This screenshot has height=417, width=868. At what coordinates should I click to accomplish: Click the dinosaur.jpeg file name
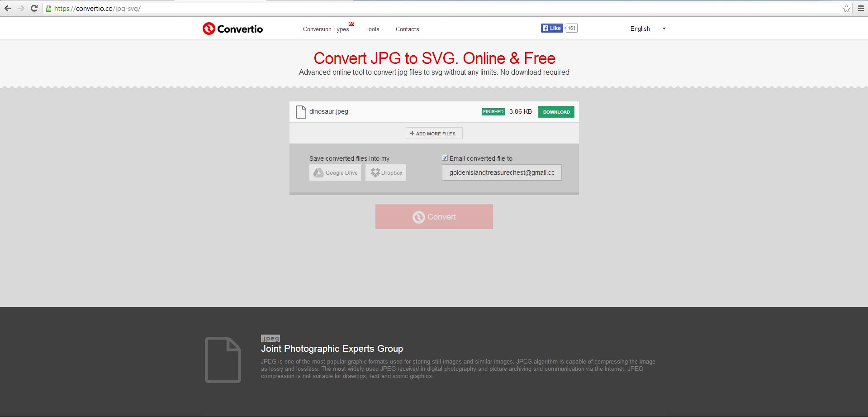click(329, 111)
